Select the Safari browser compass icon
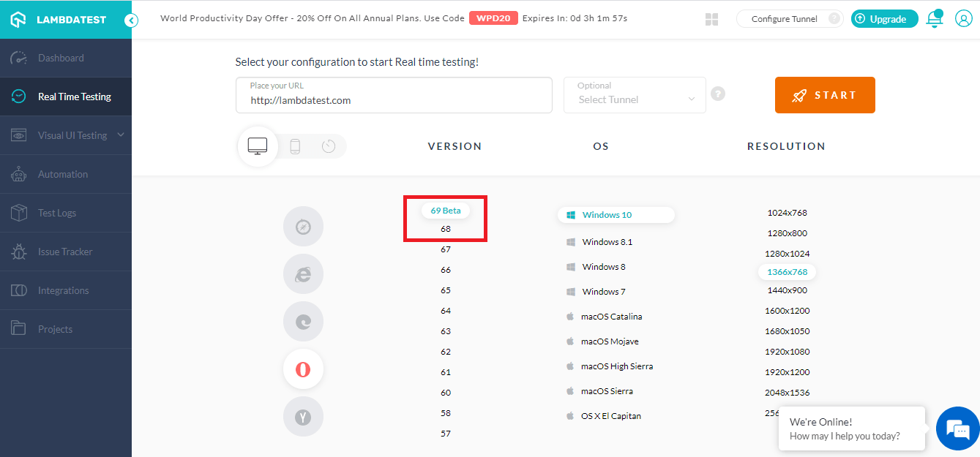 pos(303,226)
